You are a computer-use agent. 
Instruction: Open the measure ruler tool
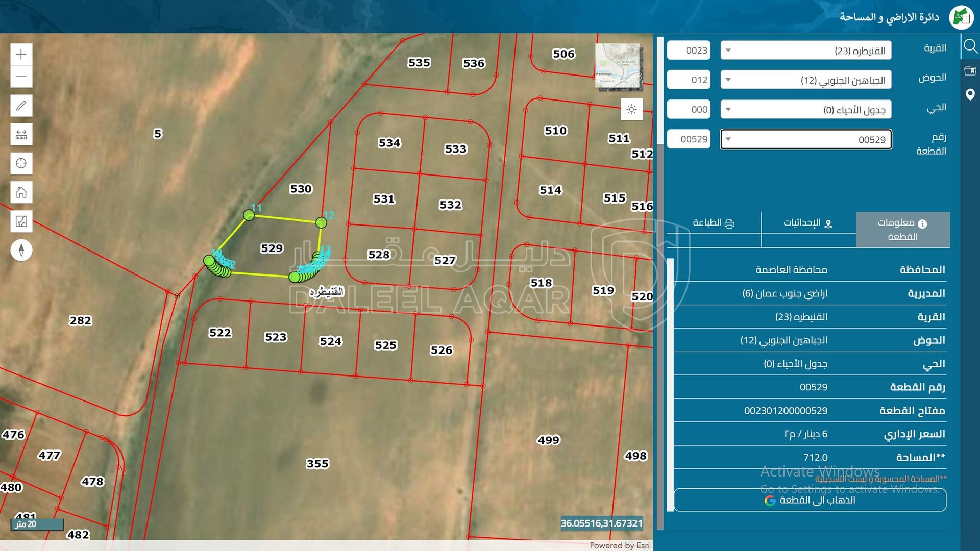pyautogui.click(x=21, y=135)
